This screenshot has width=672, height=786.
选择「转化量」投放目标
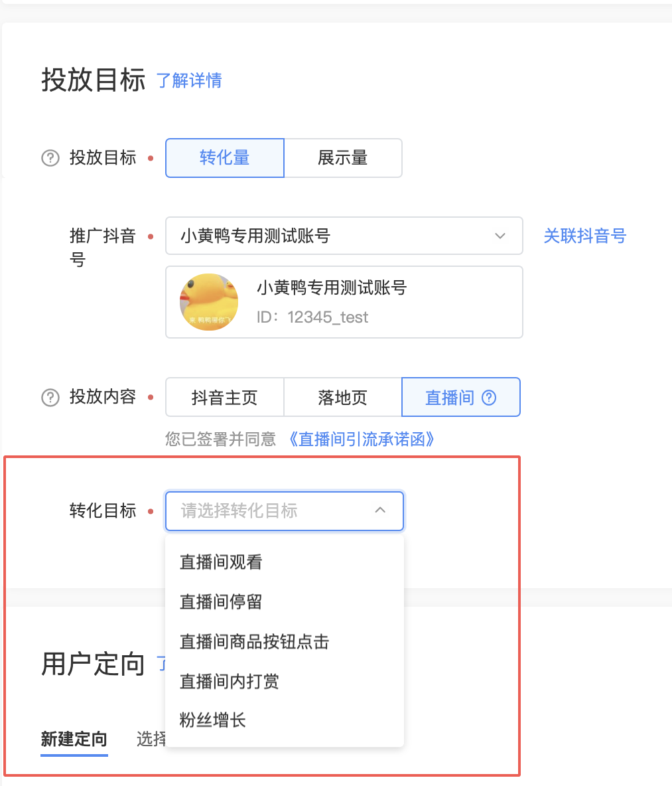point(224,158)
